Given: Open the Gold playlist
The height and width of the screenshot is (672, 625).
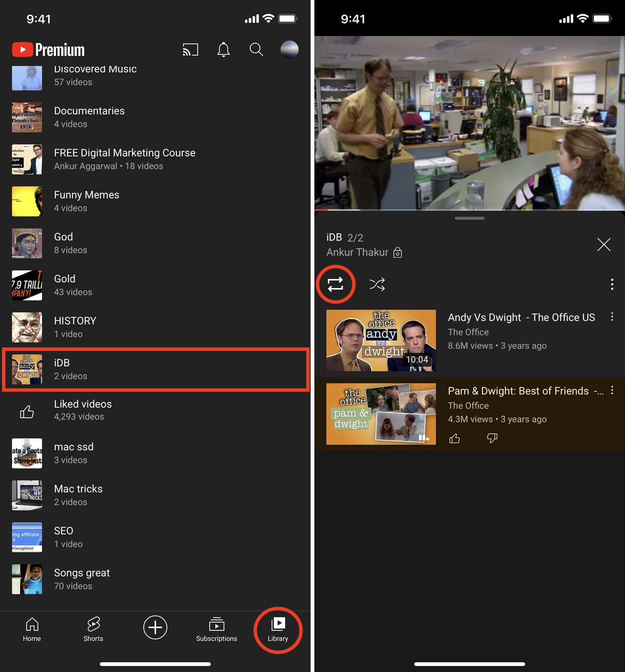Looking at the screenshot, I should (155, 285).
